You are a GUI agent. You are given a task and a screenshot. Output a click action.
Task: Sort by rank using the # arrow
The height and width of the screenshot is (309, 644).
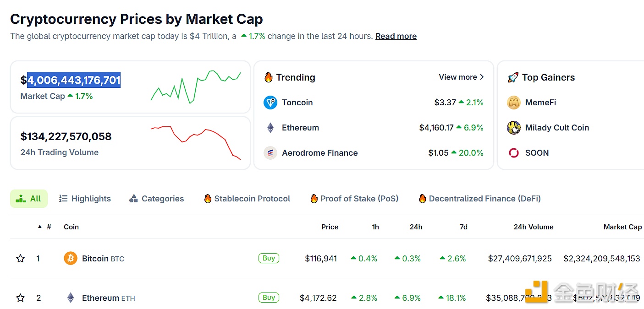tap(40, 227)
